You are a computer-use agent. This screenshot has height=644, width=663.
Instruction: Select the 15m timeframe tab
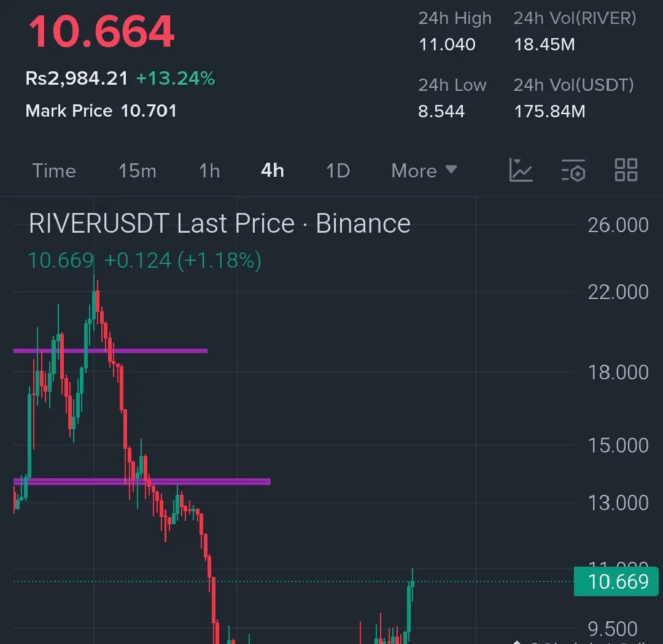(138, 171)
